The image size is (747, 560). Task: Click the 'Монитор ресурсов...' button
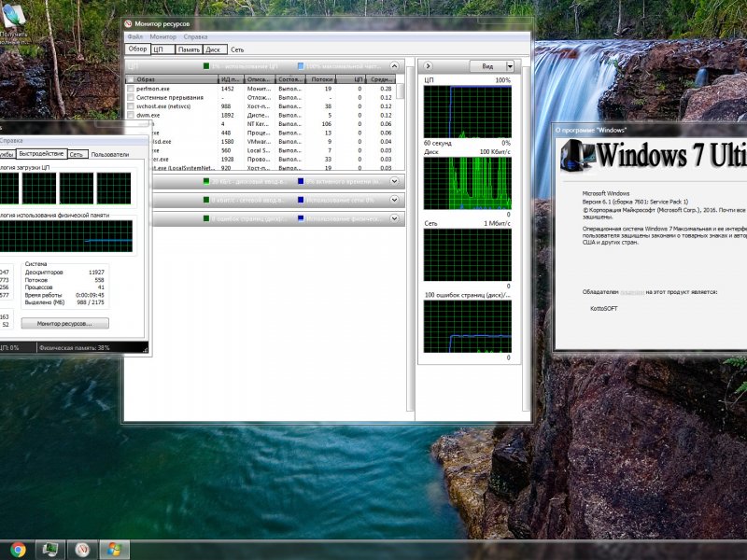tap(64, 323)
